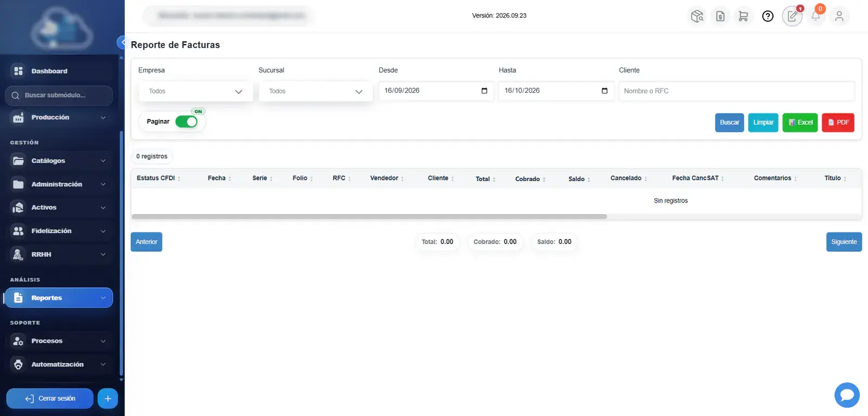Click the Automatización robot icon
Screen dimensions: 868x416
coord(18,364)
